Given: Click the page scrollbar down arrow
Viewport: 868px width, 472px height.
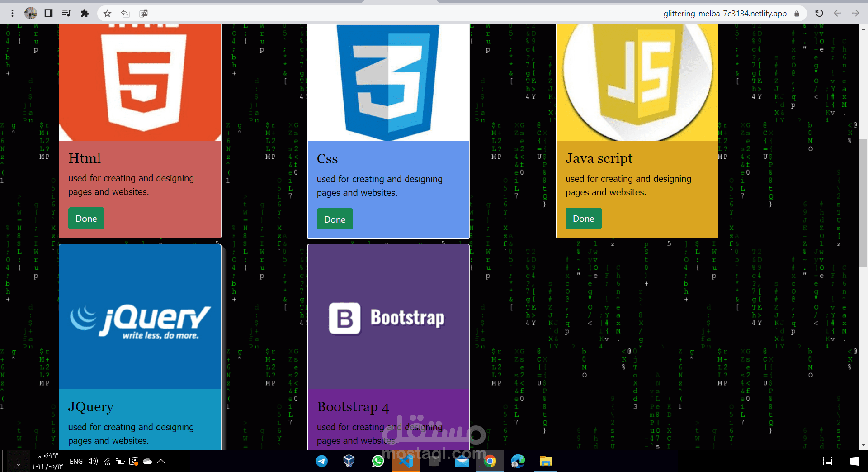Looking at the screenshot, I should [863, 445].
